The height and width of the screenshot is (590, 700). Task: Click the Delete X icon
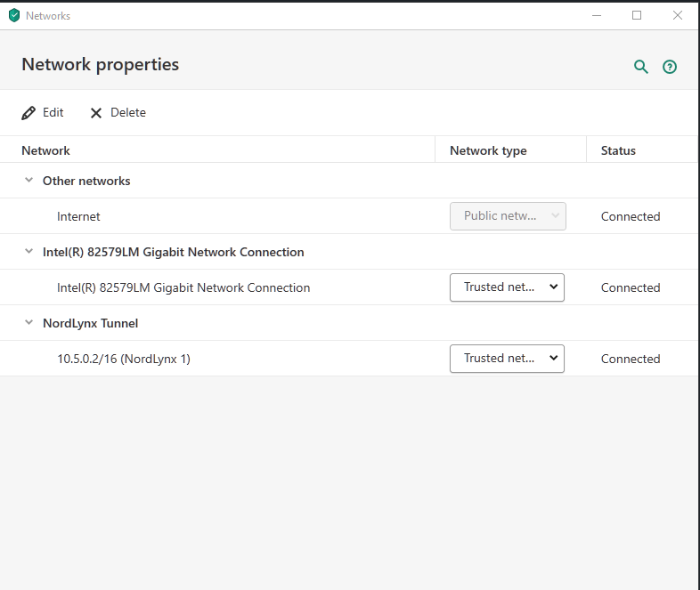tap(96, 113)
